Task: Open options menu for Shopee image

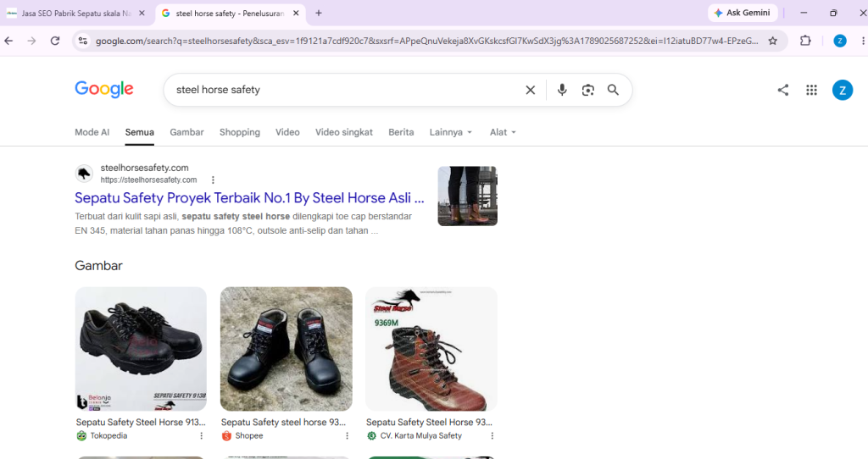Action: [x=347, y=436]
